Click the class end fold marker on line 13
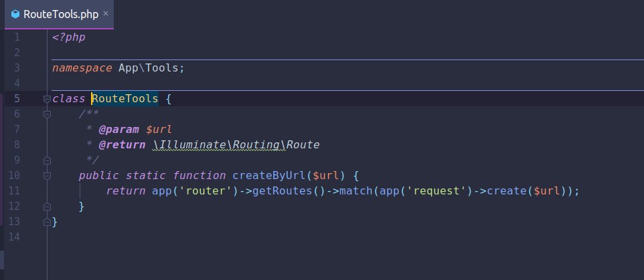The image size is (644, 280). tap(48, 223)
